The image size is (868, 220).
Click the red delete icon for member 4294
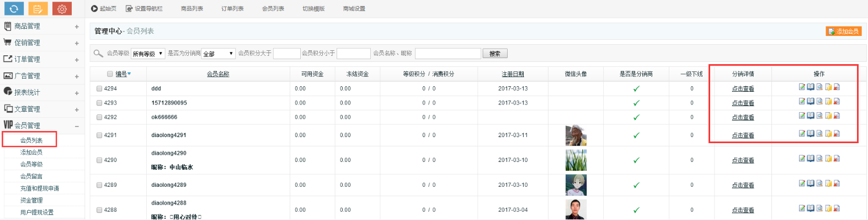click(837, 87)
